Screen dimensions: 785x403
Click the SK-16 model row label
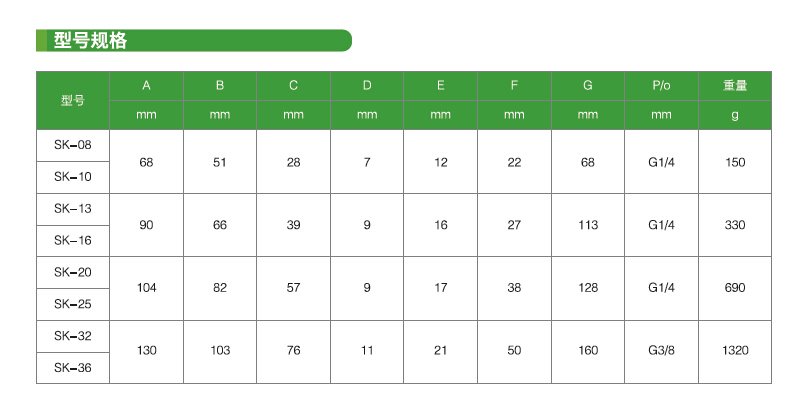pyautogui.click(x=73, y=241)
